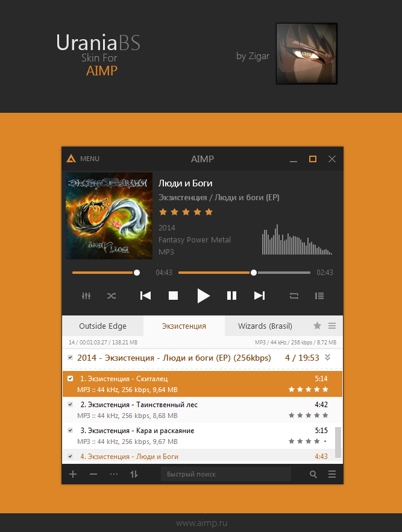Open bottom-right playlist options menu
Image resolution: width=402 pixels, height=532 pixels.
click(332, 474)
